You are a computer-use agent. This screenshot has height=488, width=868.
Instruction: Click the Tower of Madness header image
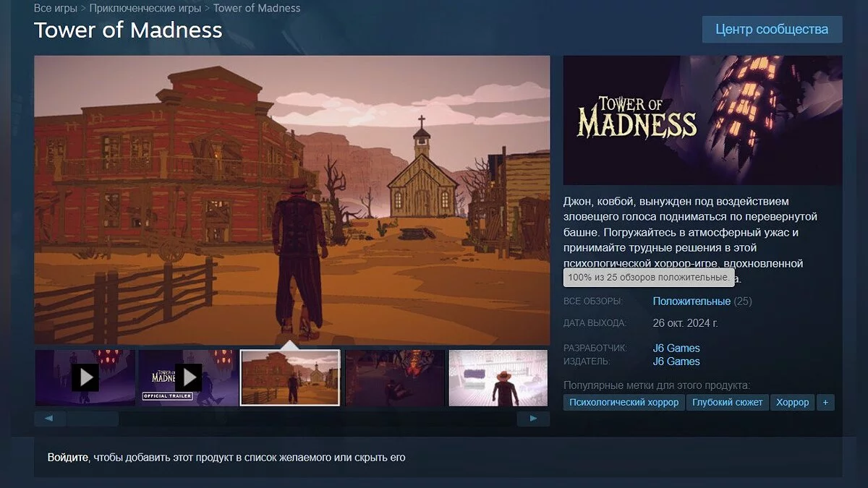tap(702, 120)
